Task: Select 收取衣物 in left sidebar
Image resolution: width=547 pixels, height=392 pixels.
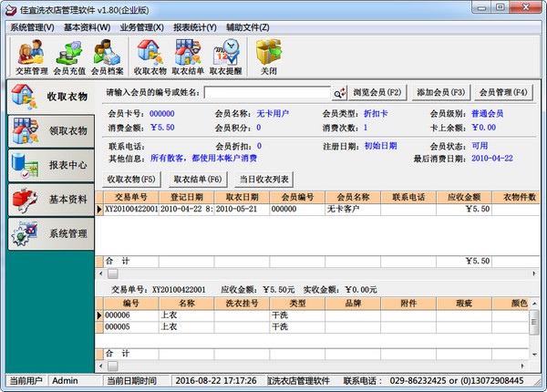Action: (x=51, y=97)
